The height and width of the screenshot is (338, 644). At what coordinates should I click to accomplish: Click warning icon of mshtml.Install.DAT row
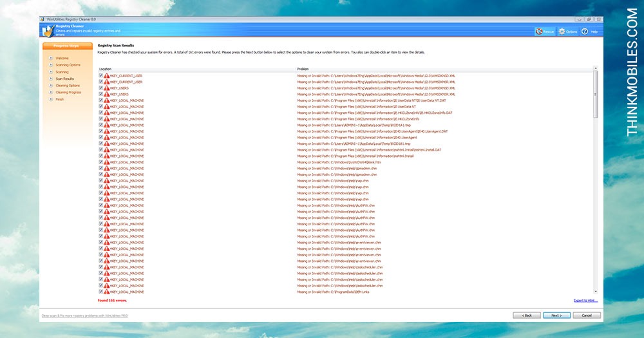pos(107,149)
